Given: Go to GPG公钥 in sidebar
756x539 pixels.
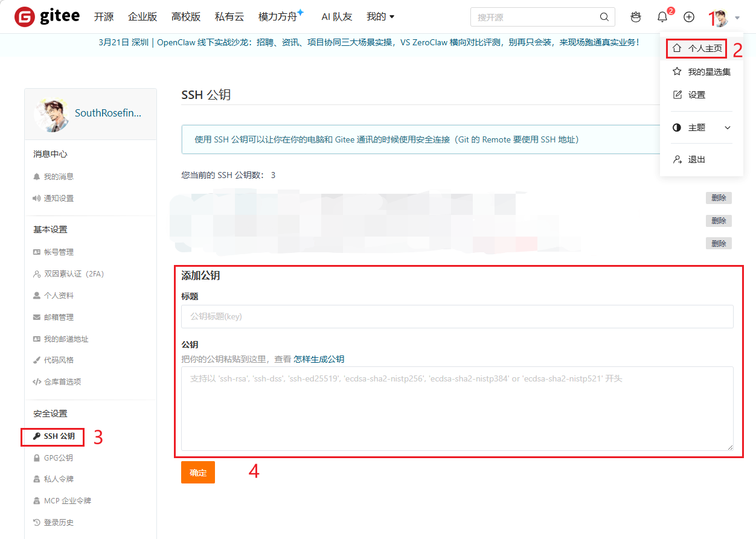Looking at the screenshot, I should [x=59, y=458].
